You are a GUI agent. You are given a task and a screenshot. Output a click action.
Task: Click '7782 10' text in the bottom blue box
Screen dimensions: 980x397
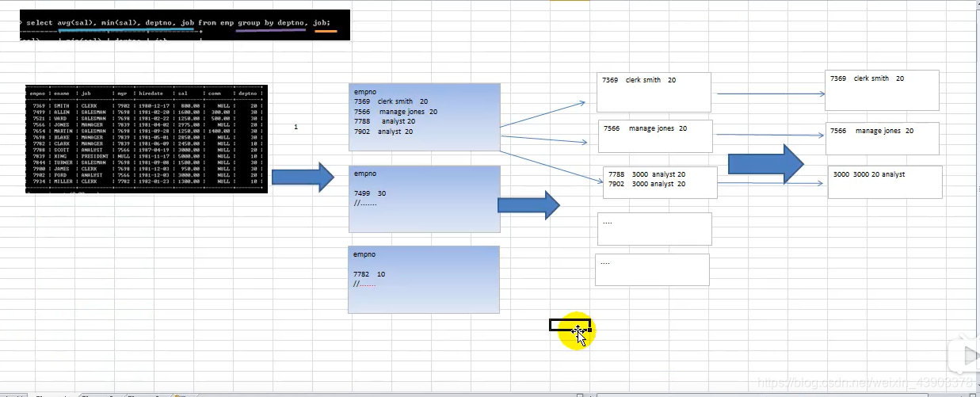370,274
